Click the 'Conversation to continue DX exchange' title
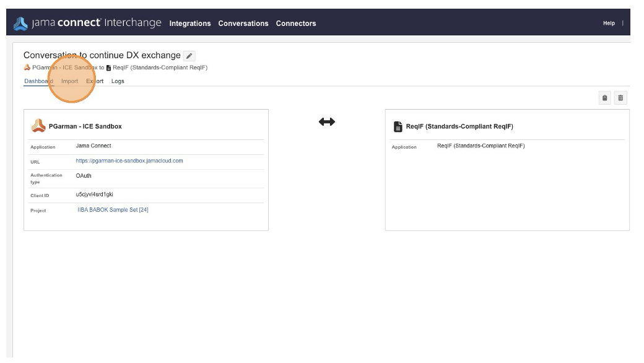The image size is (644, 363). (x=102, y=55)
